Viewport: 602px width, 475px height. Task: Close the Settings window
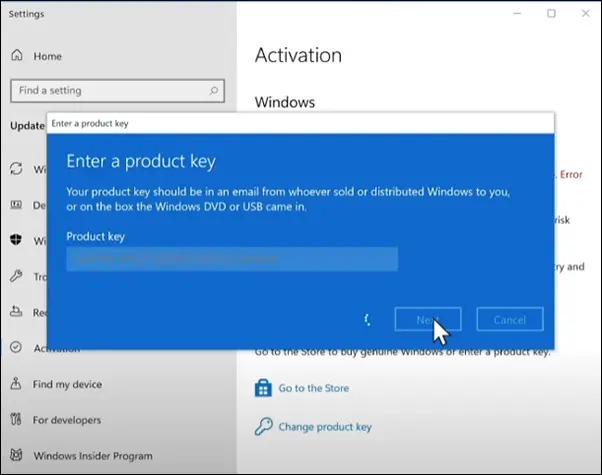point(585,13)
